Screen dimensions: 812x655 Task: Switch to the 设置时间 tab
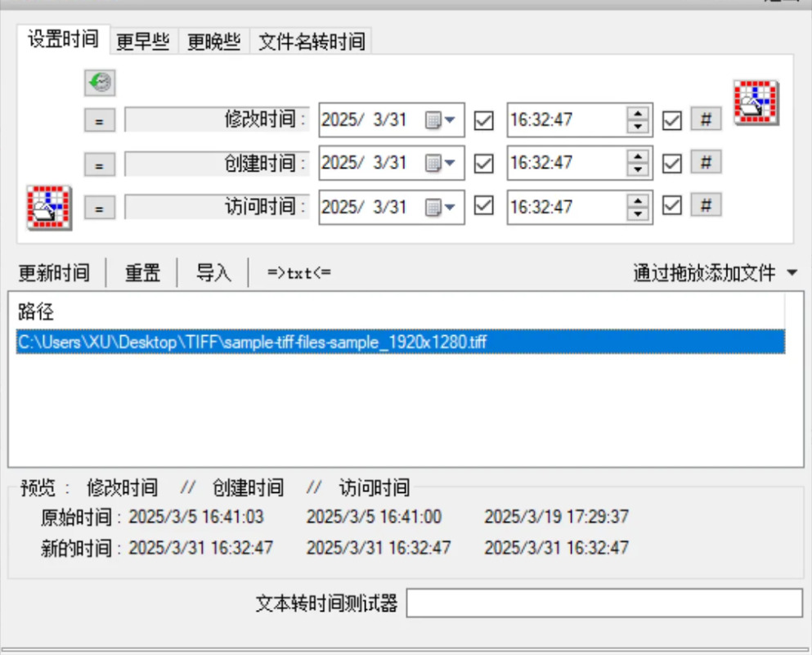(63, 39)
